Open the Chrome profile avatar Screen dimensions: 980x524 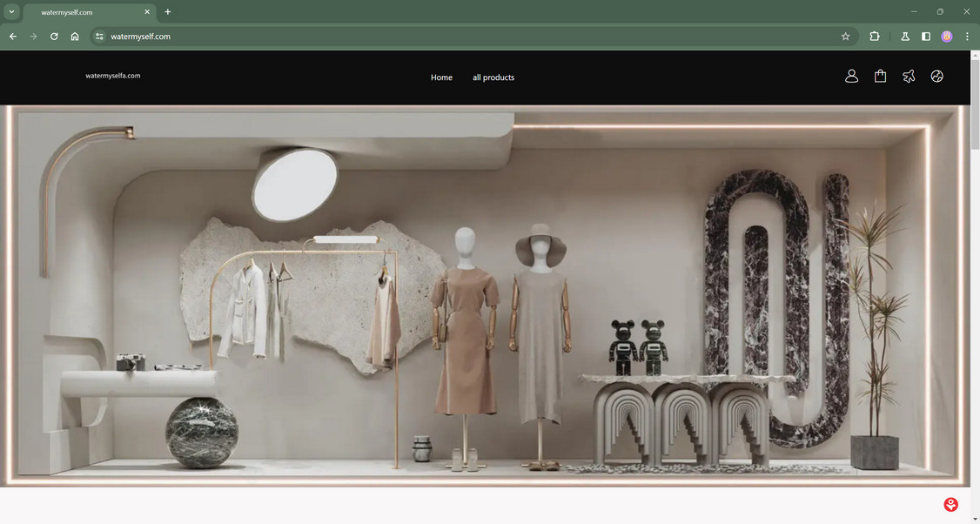click(947, 37)
